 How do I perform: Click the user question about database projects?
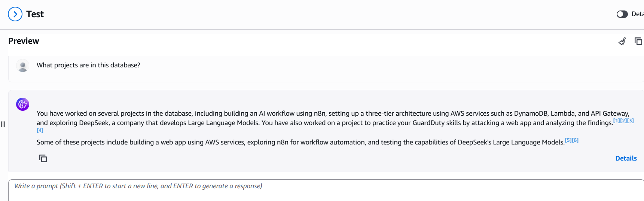(x=88, y=65)
